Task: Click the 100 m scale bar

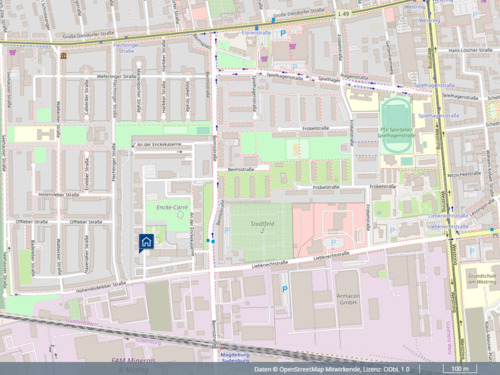Action: [460, 369]
